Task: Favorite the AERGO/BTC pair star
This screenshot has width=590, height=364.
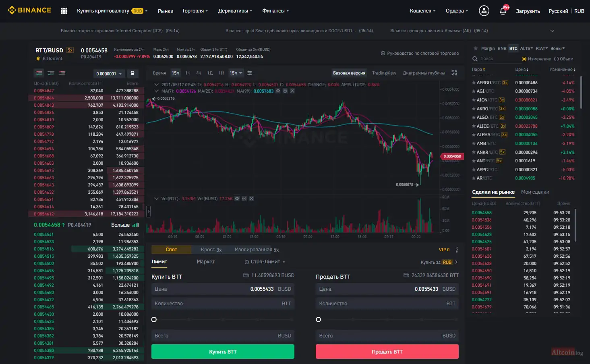Action: (x=474, y=83)
